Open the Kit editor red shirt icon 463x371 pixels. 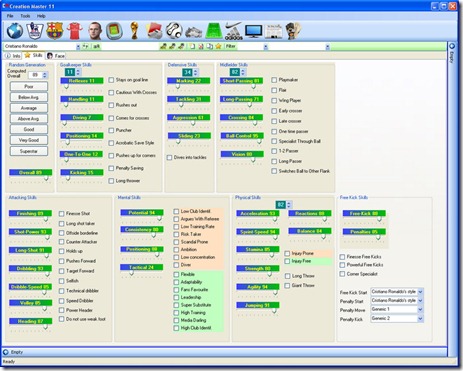coord(75,31)
